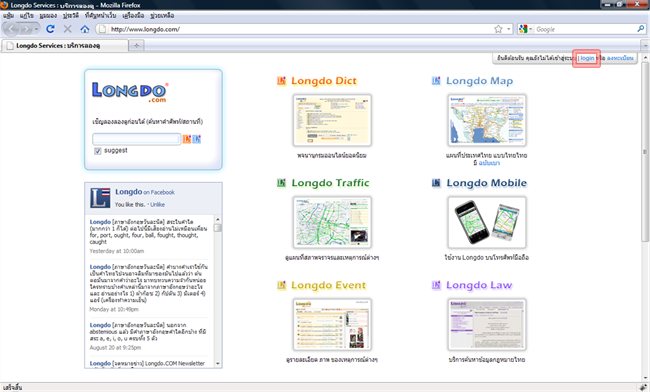
Task: Click the Longdo Map heading
Action: coord(479,81)
